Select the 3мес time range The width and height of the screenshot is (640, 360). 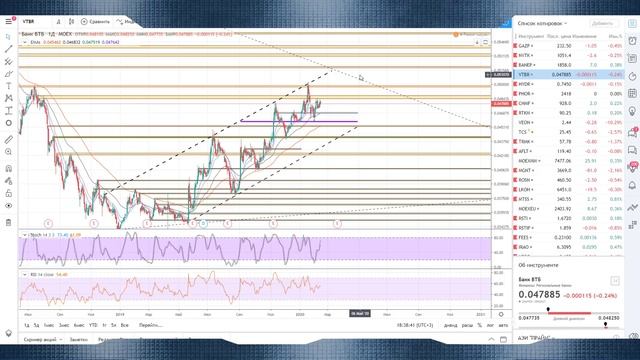pos(64,325)
